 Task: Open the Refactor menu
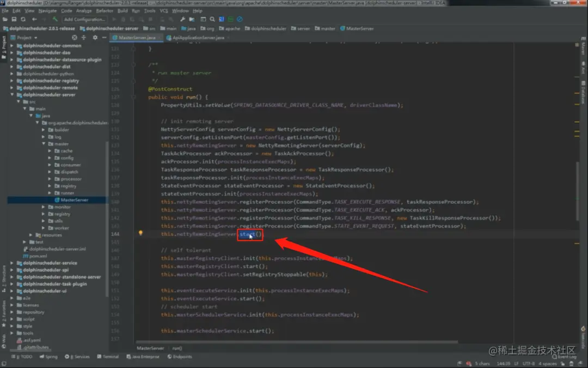pyautogui.click(x=105, y=11)
